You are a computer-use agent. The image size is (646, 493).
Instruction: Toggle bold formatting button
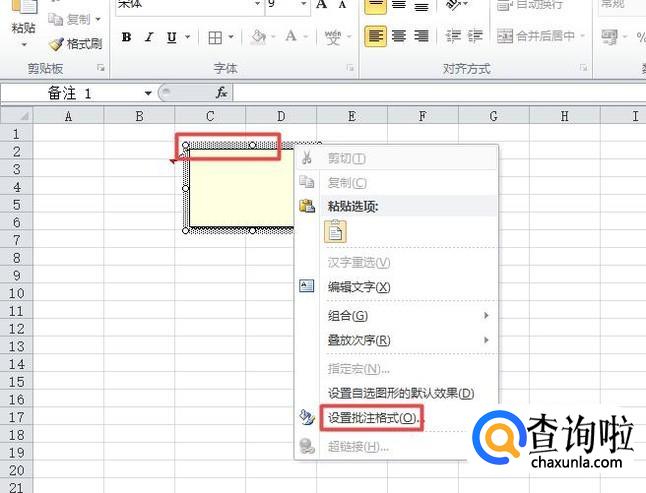click(126, 37)
